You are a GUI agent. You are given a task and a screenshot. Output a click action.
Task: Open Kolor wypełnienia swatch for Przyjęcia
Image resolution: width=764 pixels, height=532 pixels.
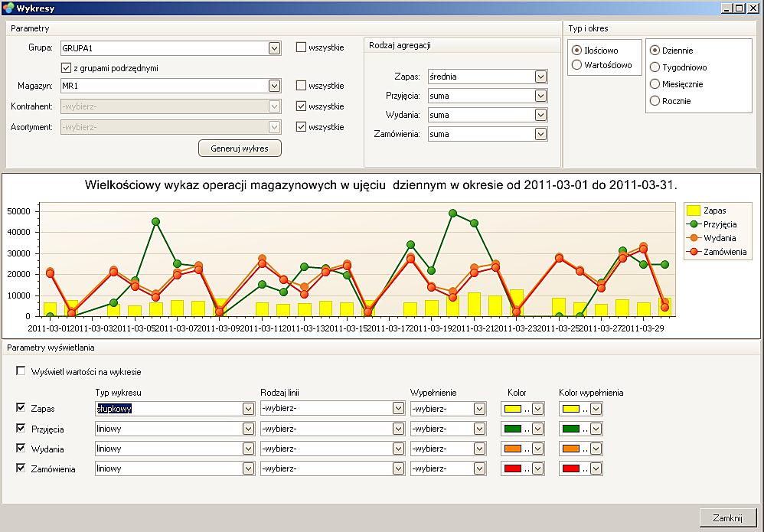pos(571,429)
